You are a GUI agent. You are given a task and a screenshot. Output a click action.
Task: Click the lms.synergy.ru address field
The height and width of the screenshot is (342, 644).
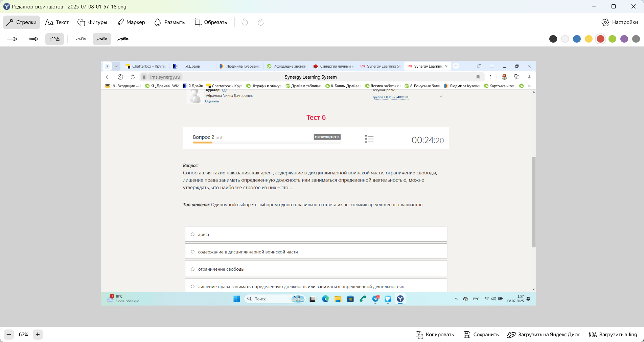click(x=165, y=77)
